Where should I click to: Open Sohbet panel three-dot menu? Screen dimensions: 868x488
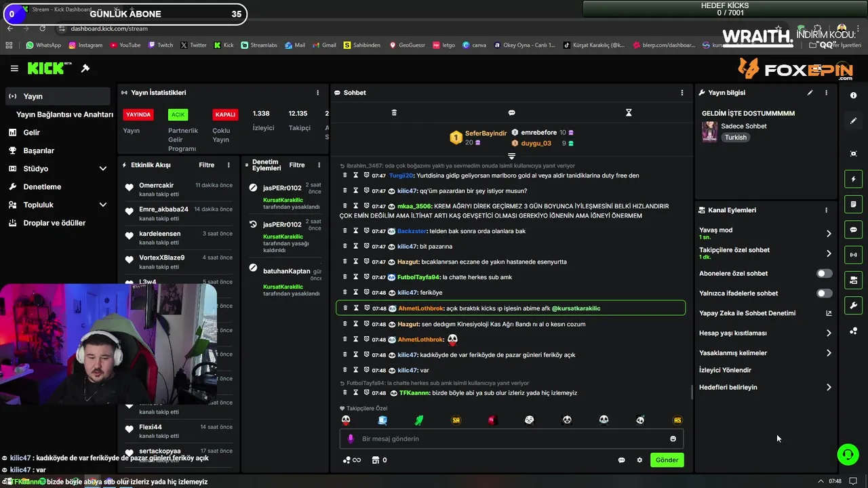[x=682, y=93]
